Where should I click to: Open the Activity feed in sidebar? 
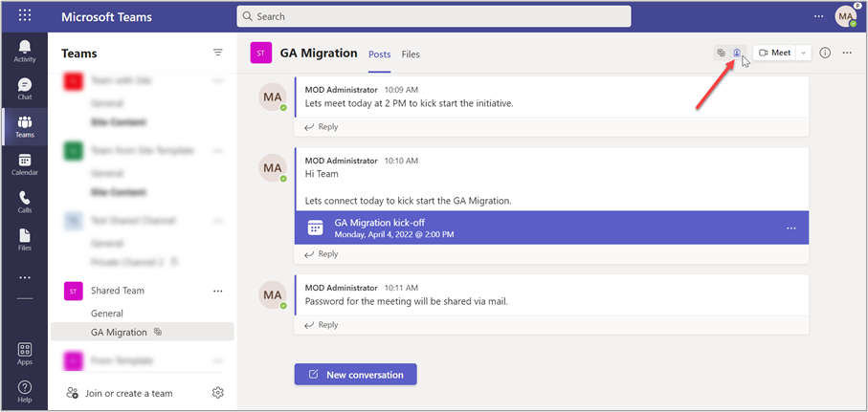tap(25, 51)
